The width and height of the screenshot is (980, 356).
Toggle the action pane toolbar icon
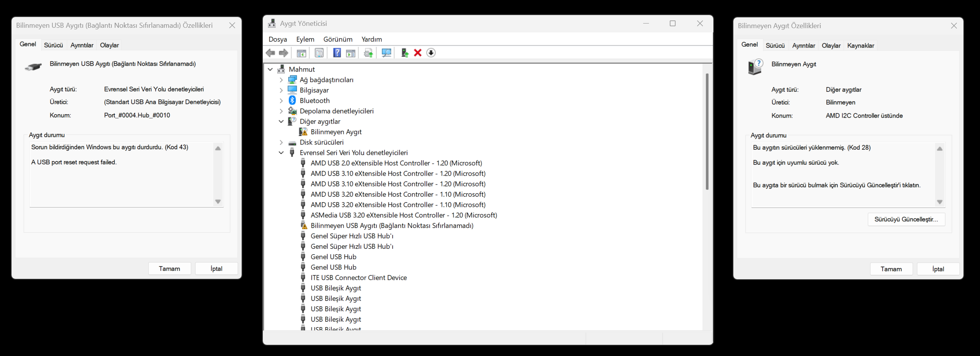click(351, 53)
